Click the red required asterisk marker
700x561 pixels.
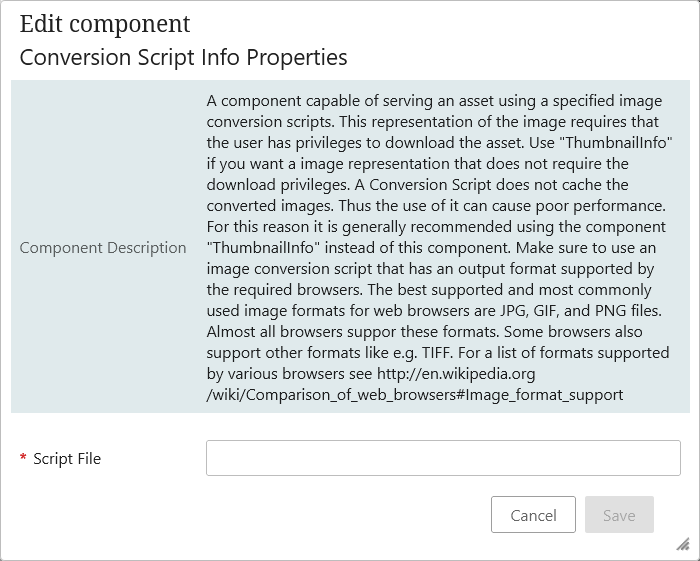23,459
